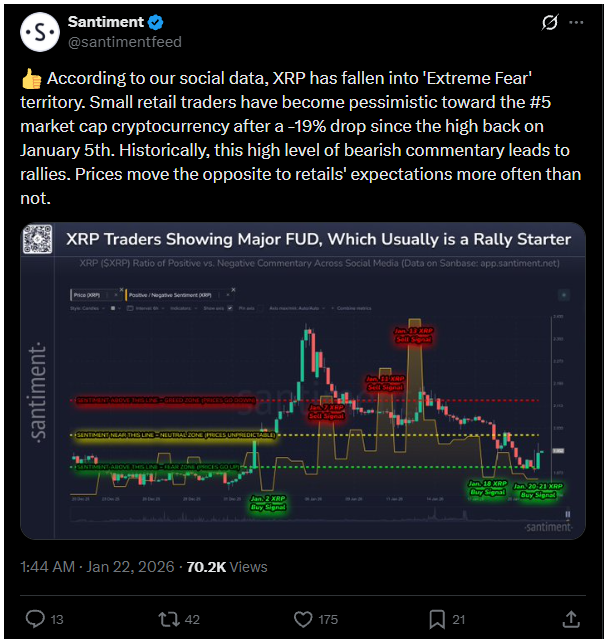Select the Positive / Negative Sentiment (XRP) tab
The image size is (608, 643).
172,295
